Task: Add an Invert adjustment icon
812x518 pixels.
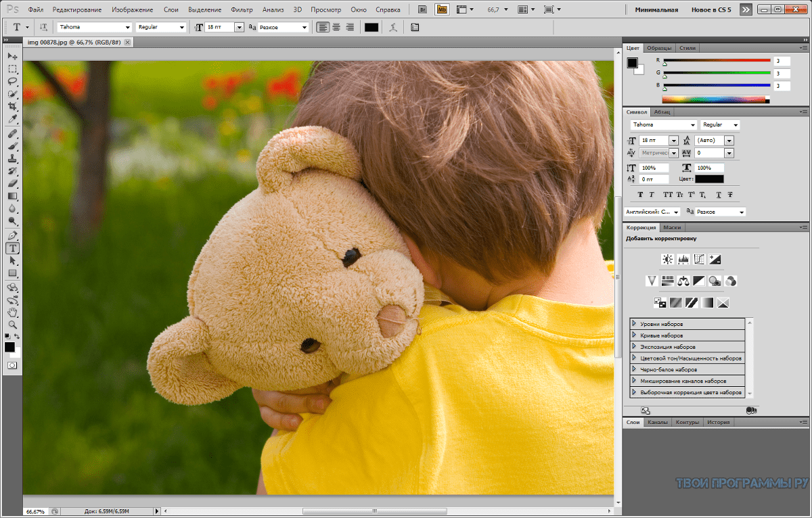Action: (x=660, y=302)
